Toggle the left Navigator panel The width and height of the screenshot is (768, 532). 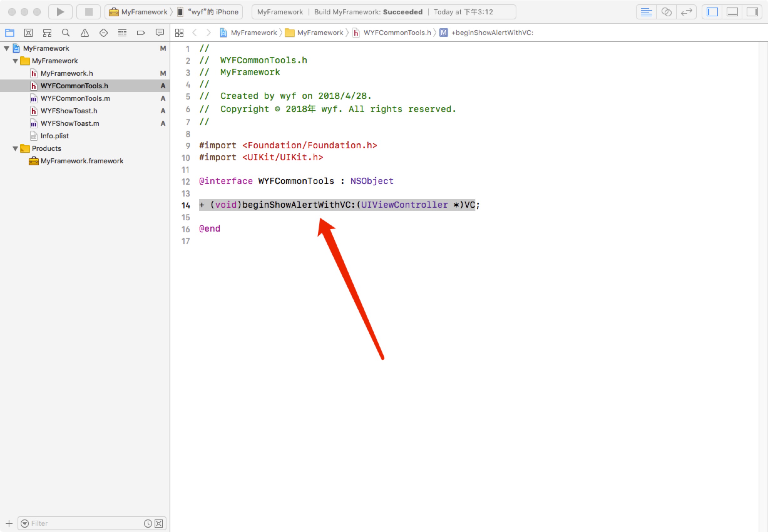tap(712, 12)
